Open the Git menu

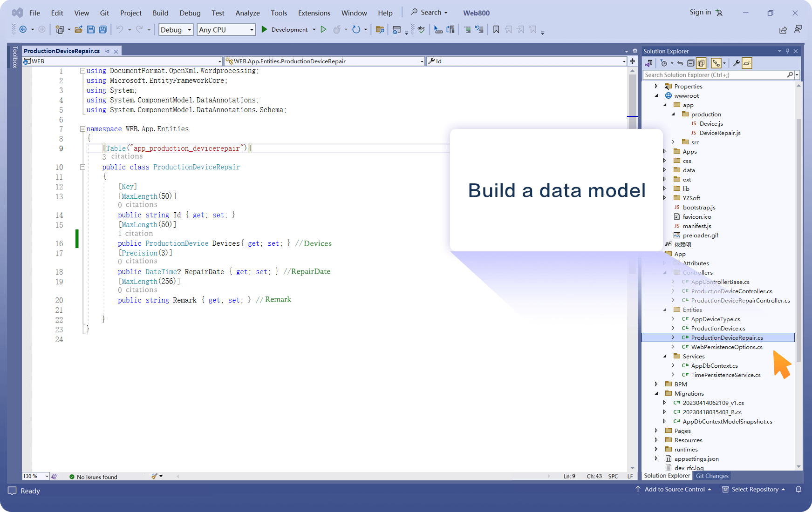[104, 13]
